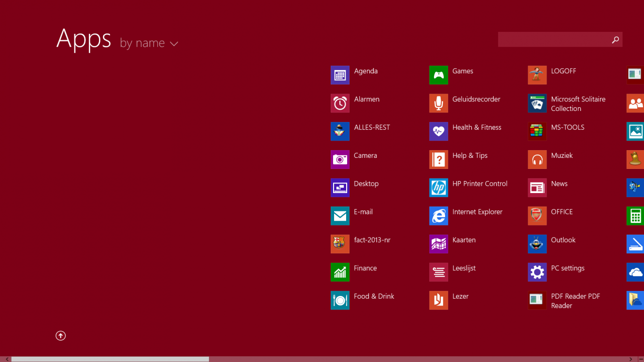Launch the HP Printer Control icon
644x362 pixels.
(x=438, y=188)
